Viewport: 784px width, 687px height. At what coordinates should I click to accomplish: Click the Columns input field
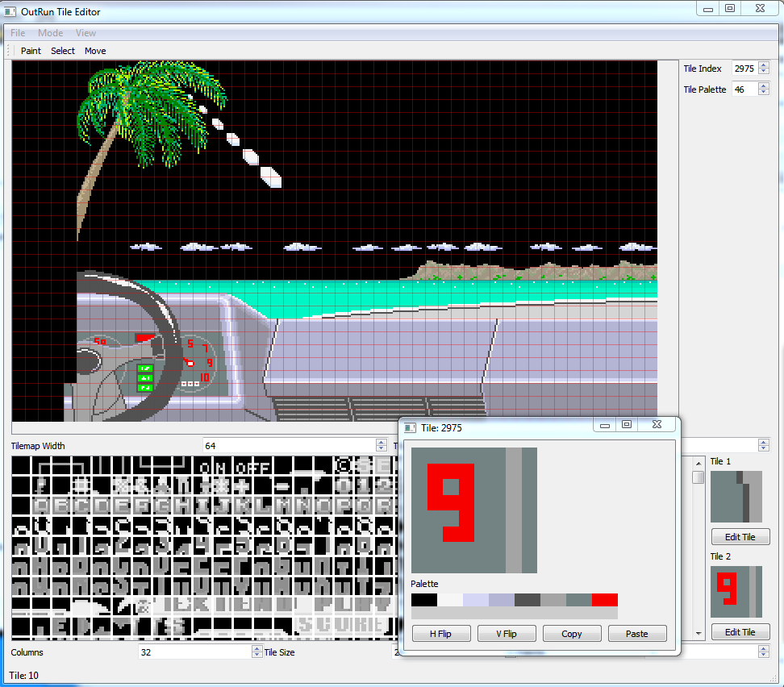coord(194,652)
